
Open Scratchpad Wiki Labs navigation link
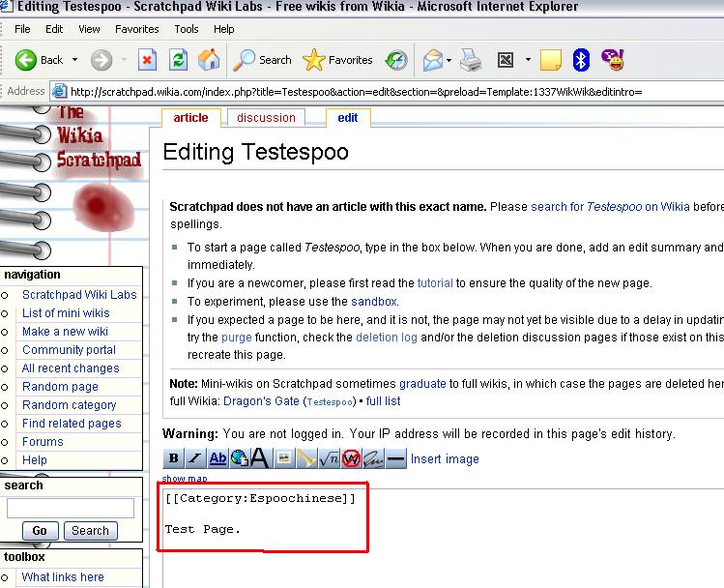(x=79, y=295)
